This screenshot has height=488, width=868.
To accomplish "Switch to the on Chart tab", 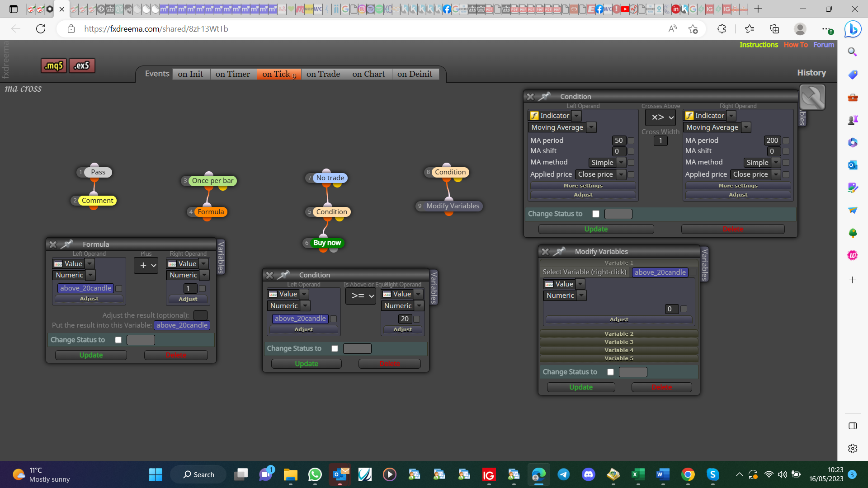I will click(x=369, y=74).
